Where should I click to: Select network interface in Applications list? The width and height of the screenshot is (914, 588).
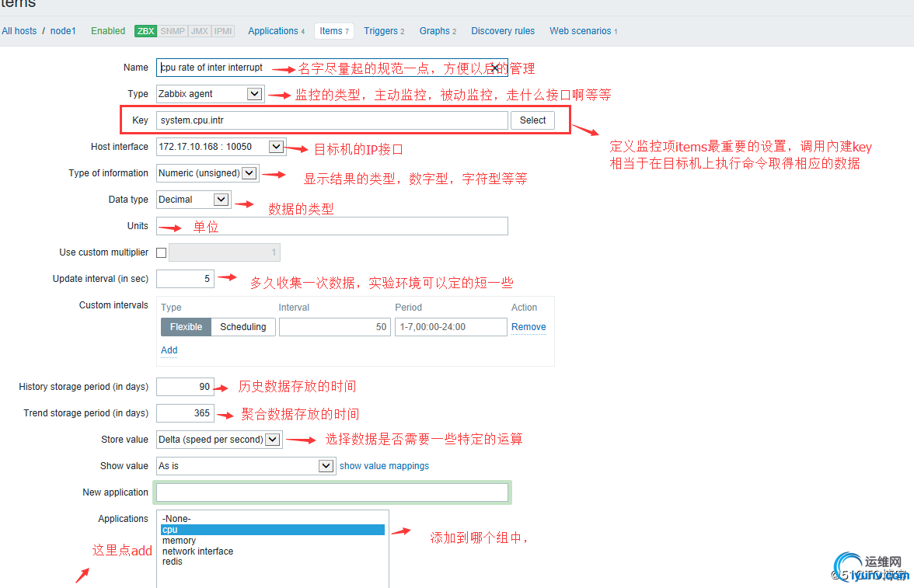pyautogui.click(x=272, y=551)
